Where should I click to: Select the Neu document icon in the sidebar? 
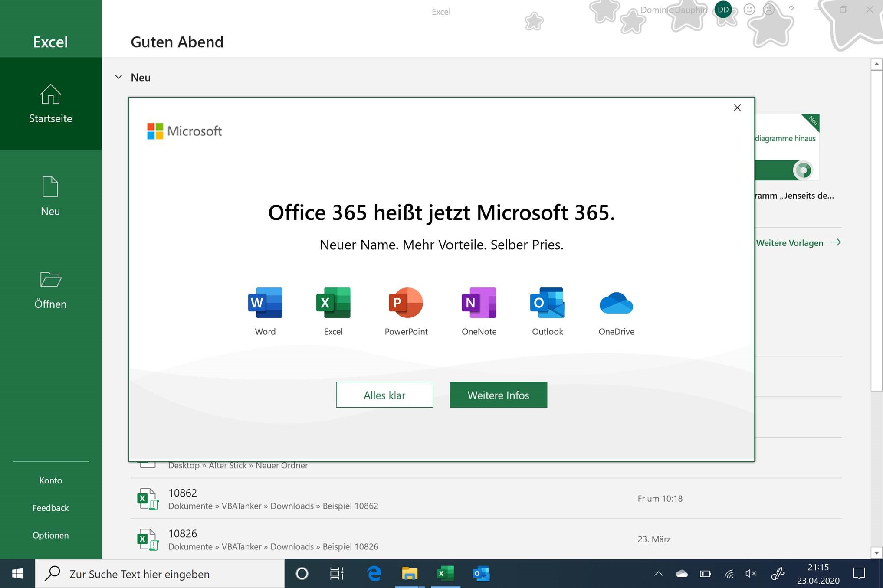coord(50,186)
